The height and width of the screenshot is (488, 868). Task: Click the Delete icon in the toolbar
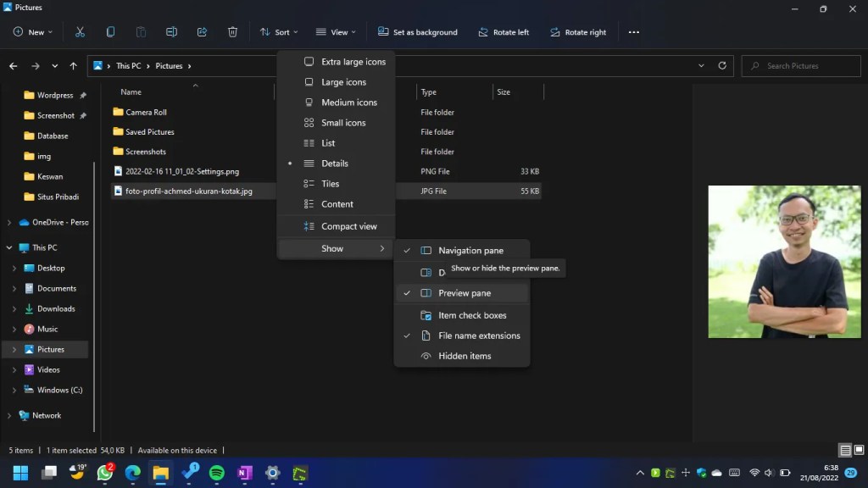232,31
